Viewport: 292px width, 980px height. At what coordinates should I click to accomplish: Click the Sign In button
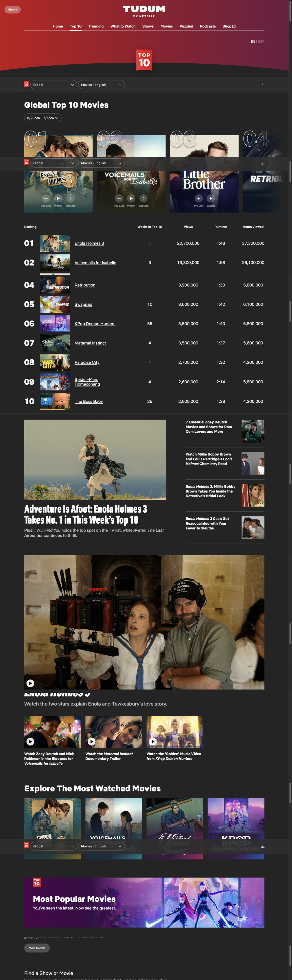coord(12,9)
